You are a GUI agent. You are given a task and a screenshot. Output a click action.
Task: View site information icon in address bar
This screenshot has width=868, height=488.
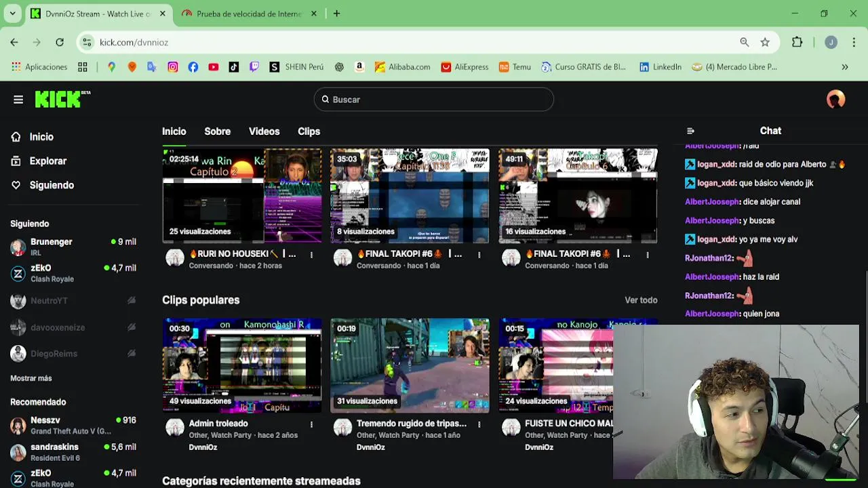[x=87, y=42]
